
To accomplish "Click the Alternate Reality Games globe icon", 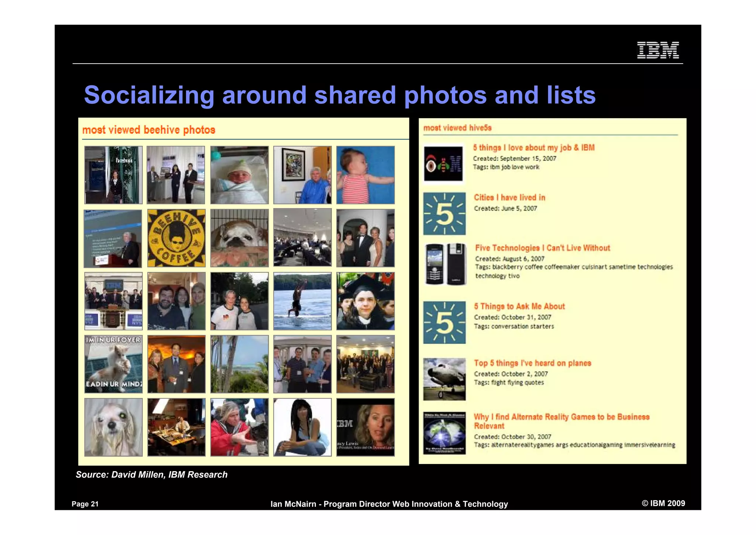I will click(444, 433).
